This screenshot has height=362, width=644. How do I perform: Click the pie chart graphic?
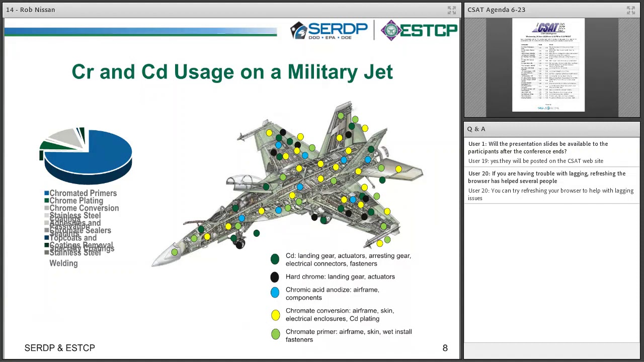click(86, 156)
